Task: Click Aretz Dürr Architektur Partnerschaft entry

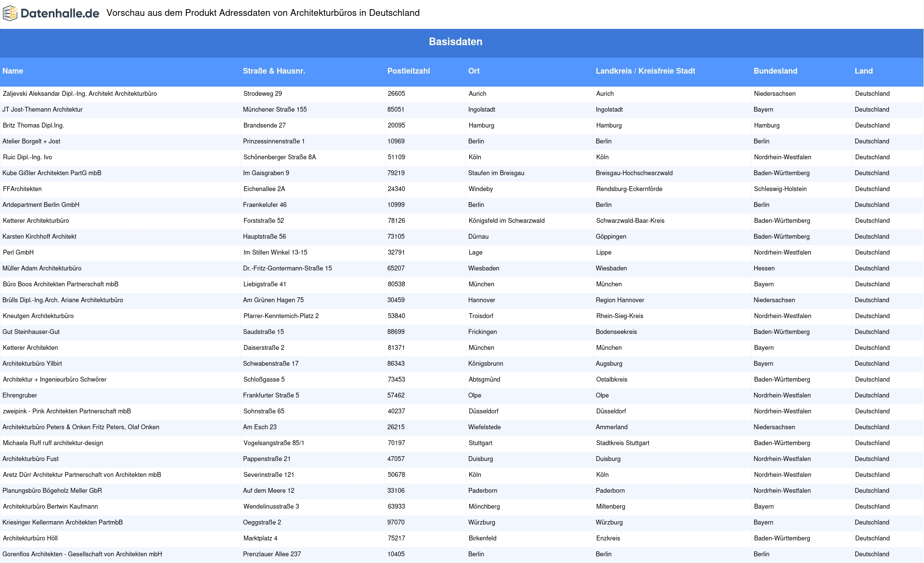Action: tap(82, 475)
